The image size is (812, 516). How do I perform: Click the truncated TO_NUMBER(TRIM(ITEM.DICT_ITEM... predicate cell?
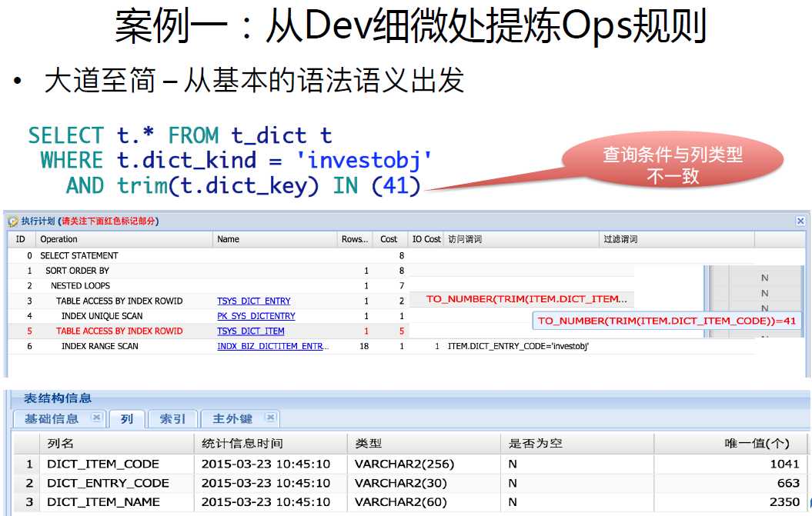coord(526,299)
